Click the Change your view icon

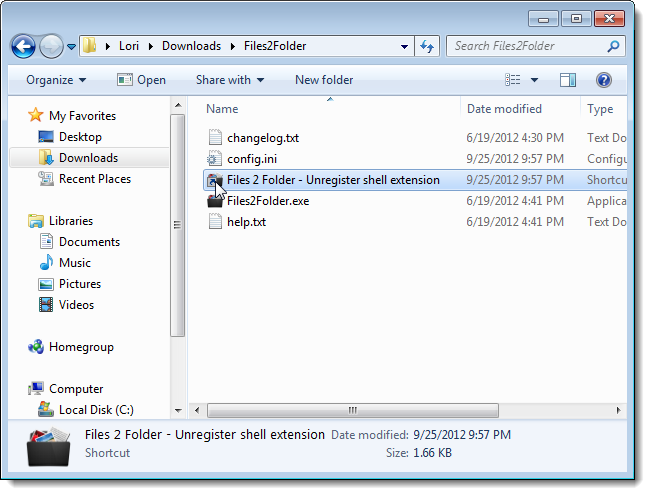[513, 80]
